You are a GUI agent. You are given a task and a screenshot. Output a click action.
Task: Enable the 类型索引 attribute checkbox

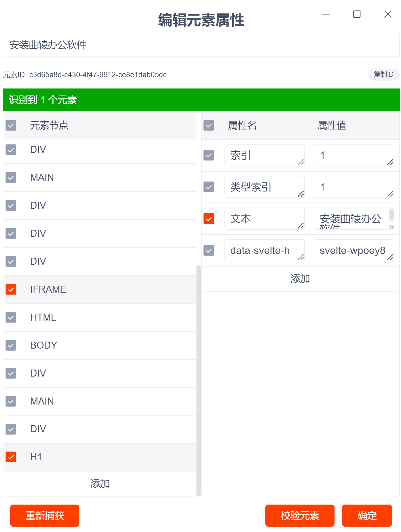click(x=209, y=187)
